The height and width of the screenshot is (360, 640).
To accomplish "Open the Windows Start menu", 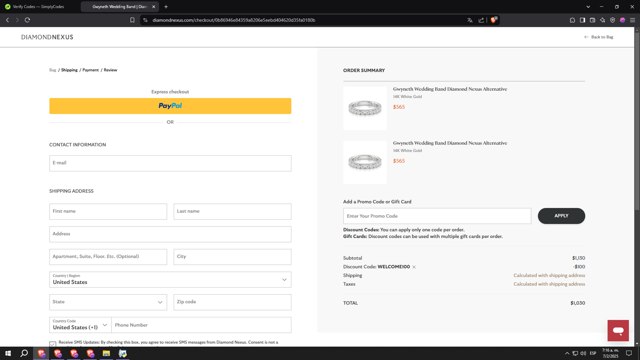I will pos(8,353).
